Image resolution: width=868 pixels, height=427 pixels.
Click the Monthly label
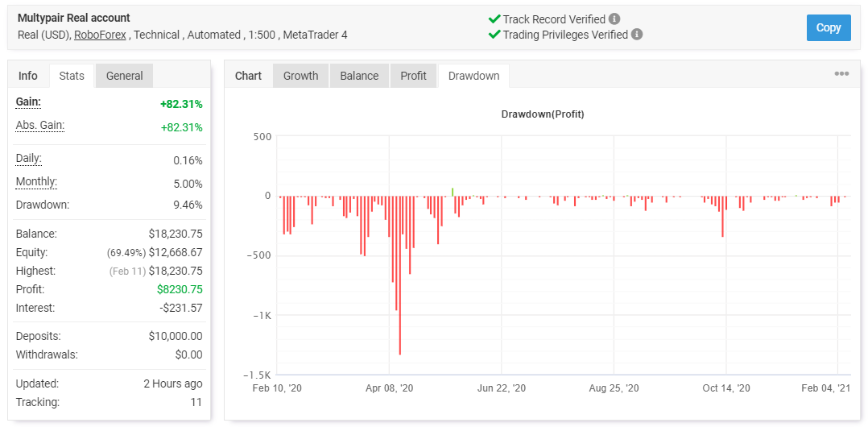click(36, 181)
